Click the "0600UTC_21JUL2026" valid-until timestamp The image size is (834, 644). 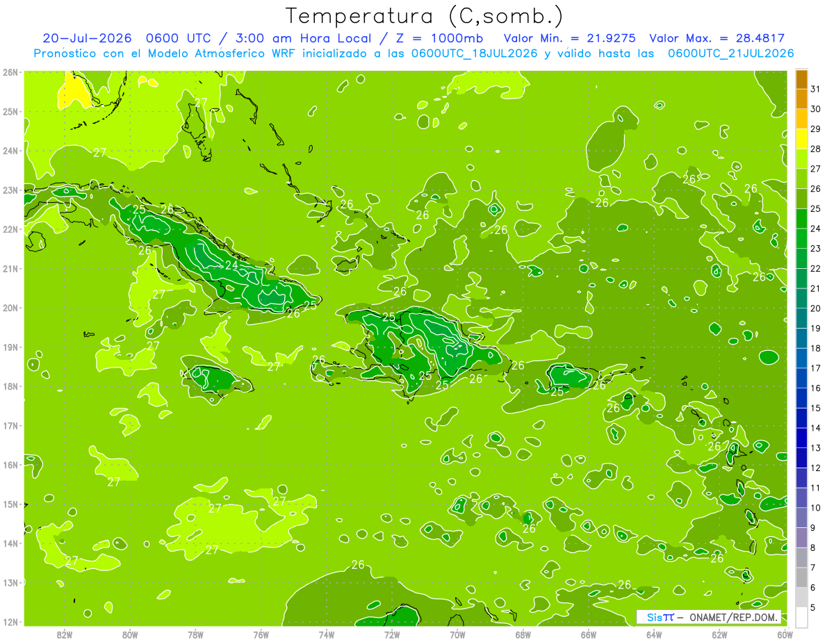tap(730, 53)
